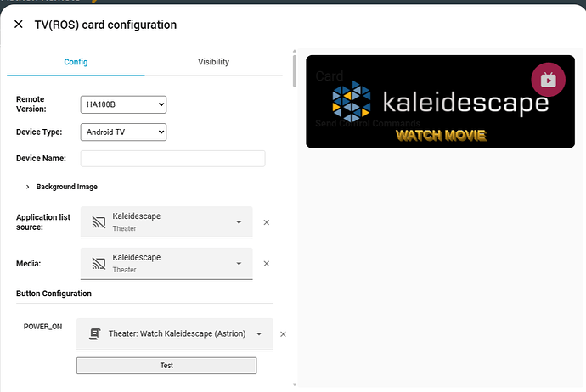Click the Kaleidescape logo on the preview

tap(441, 102)
